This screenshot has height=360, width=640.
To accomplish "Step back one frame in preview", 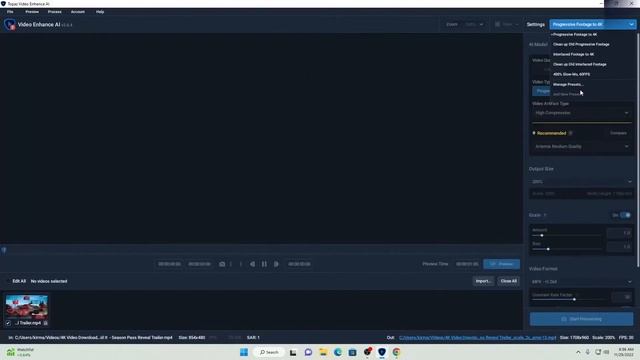I will coord(252,264).
